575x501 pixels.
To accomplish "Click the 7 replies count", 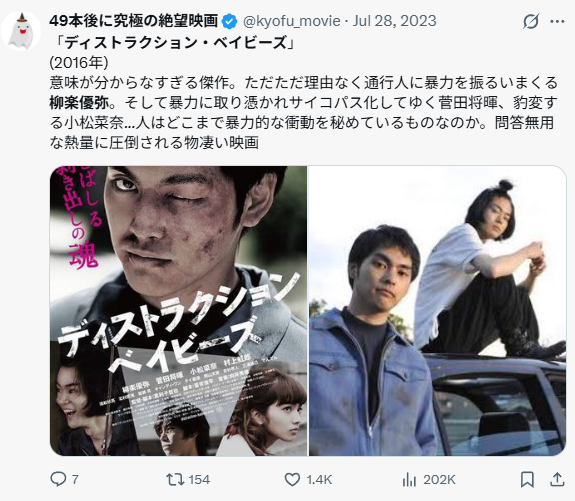I will coord(75,479).
